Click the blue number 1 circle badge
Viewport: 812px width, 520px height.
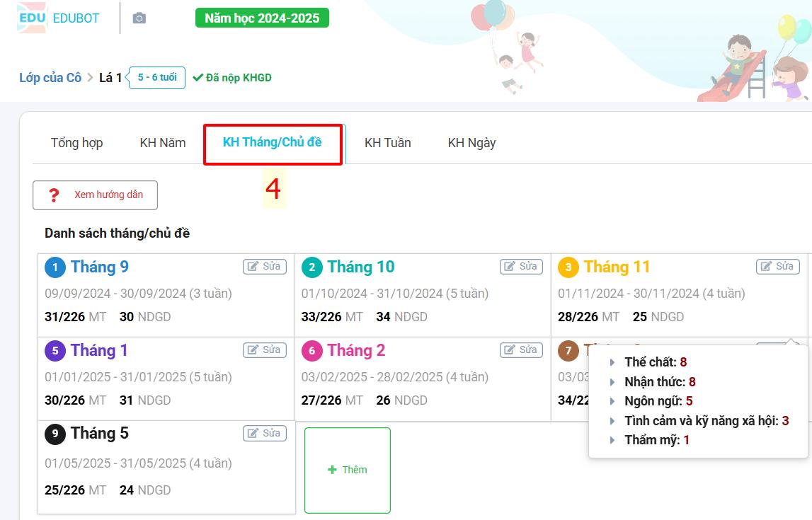(x=55, y=267)
